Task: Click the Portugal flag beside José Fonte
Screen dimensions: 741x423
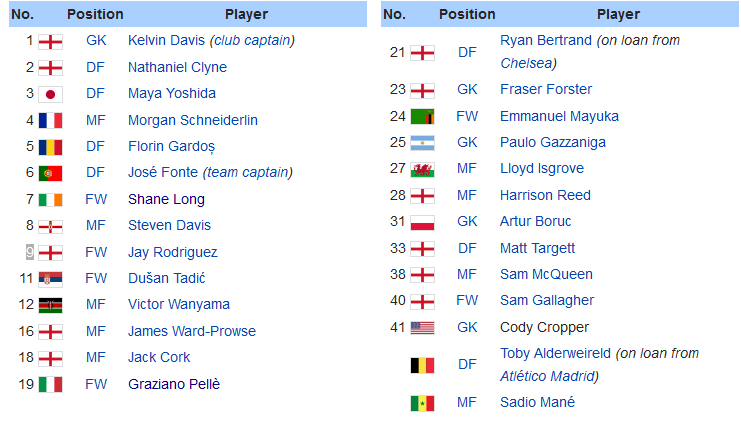Action: (x=50, y=173)
